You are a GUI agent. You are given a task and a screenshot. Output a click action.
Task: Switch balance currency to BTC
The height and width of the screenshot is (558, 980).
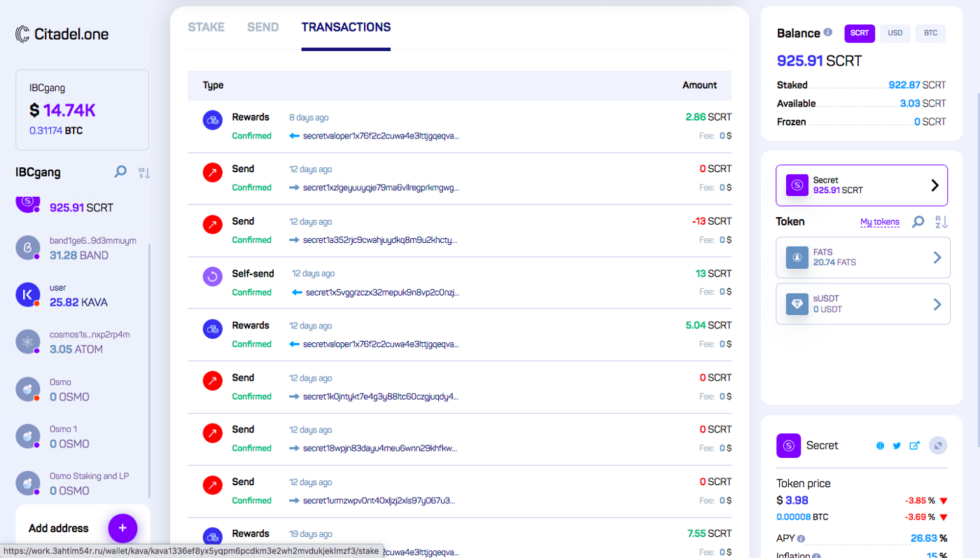click(930, 33)
